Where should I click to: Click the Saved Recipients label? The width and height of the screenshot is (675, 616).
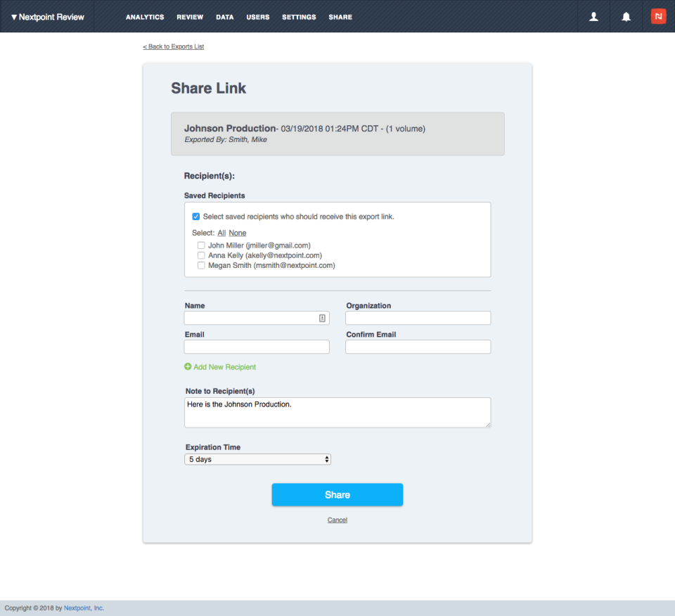pyautogui.click(x=214, y=195)
